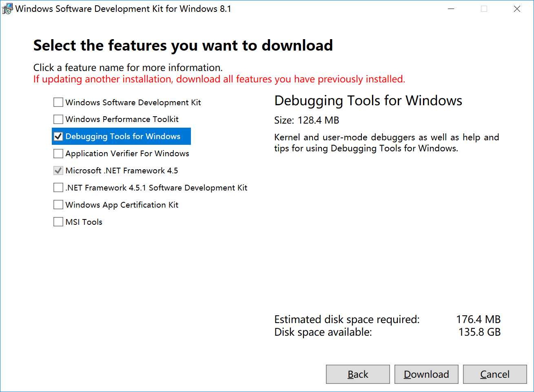Screen dimensions: 534x392
Task: Click the red updating installation warning text
Action: 219,79
